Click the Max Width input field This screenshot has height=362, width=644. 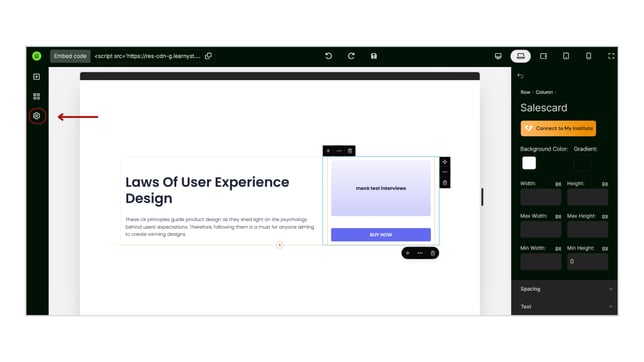[540, 230]
